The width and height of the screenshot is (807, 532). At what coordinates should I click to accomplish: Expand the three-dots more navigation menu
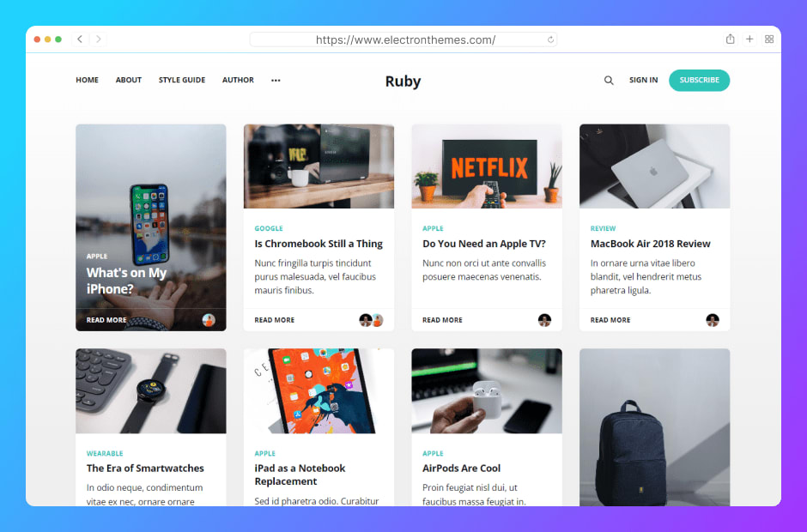click(276, 81)
